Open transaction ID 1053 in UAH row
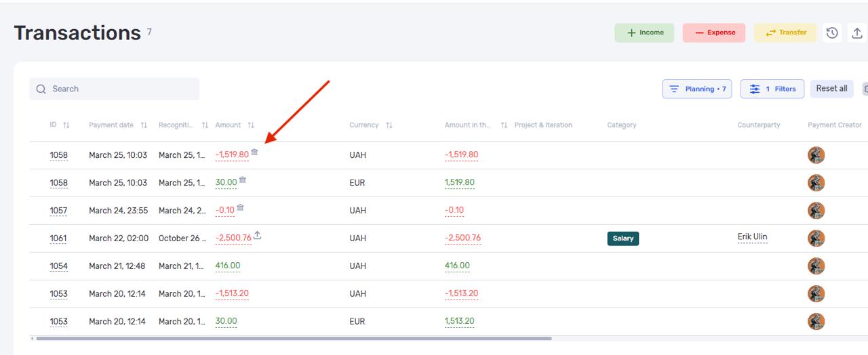This screenshot has width=868, height=355. pyautogui.click(x=58, y=294)
